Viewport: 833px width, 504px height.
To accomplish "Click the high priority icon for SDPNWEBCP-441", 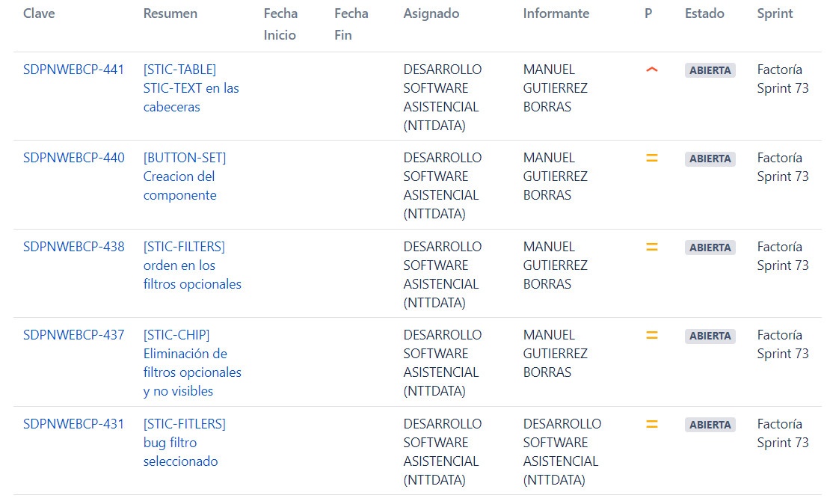I will (651, 70).
